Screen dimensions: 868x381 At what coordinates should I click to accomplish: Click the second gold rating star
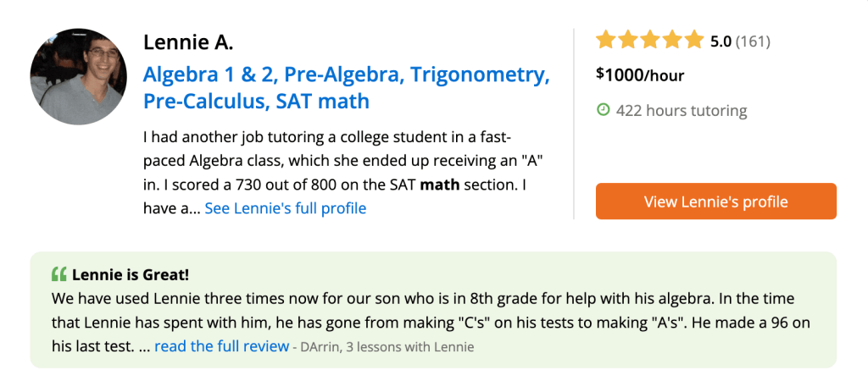(629, 40)
